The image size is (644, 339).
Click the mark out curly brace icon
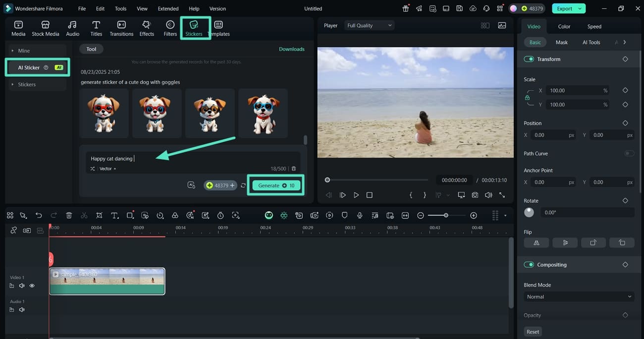click(x=425, y=195)
